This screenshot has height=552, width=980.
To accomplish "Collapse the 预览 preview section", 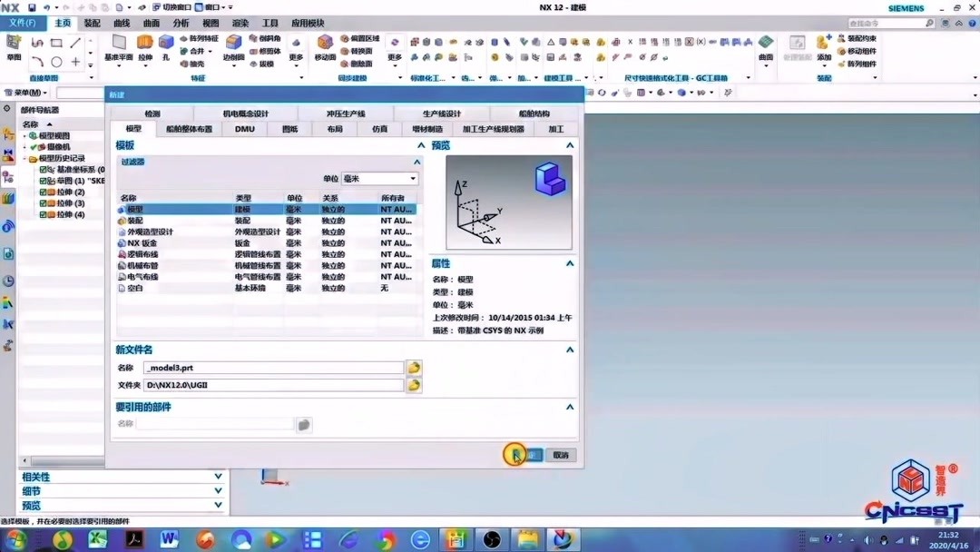I will pyautogui.click(x=570, y=144).
